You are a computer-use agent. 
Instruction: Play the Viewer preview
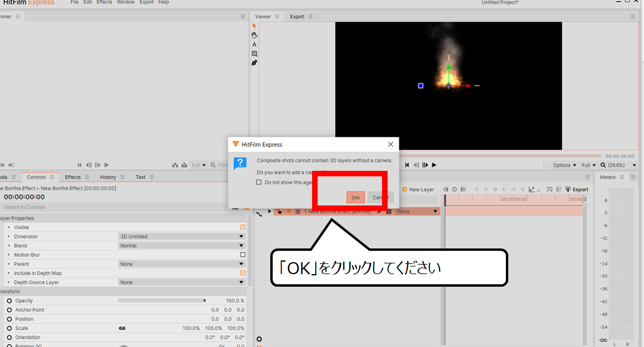434,165
